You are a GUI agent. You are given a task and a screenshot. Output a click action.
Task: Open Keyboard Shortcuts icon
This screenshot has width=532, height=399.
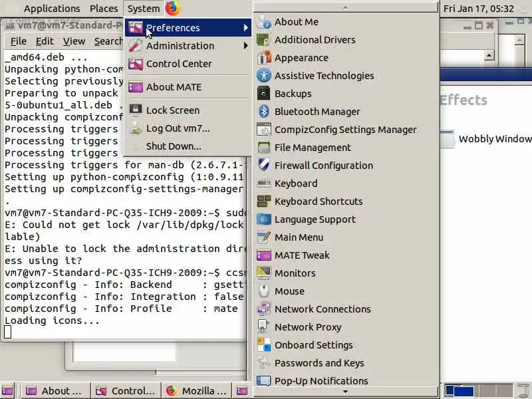pyautogui.click(x=264, y=201)
